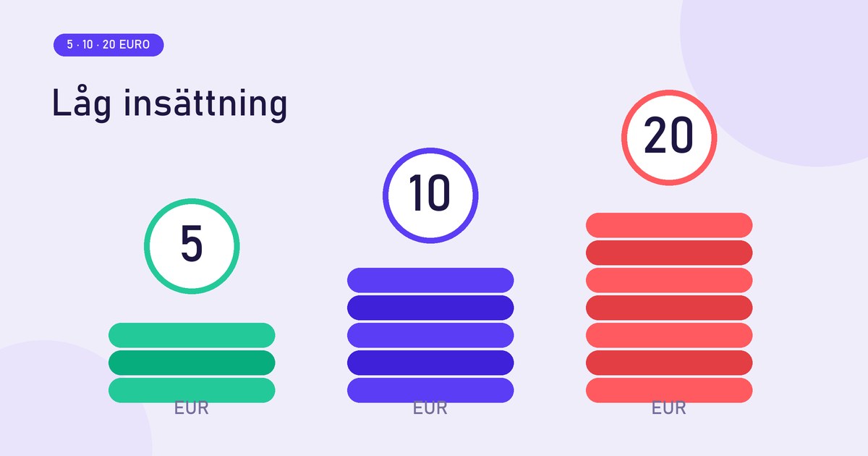
Task: Click bottom bar of purple stack
Action: (x=430, y=390)
